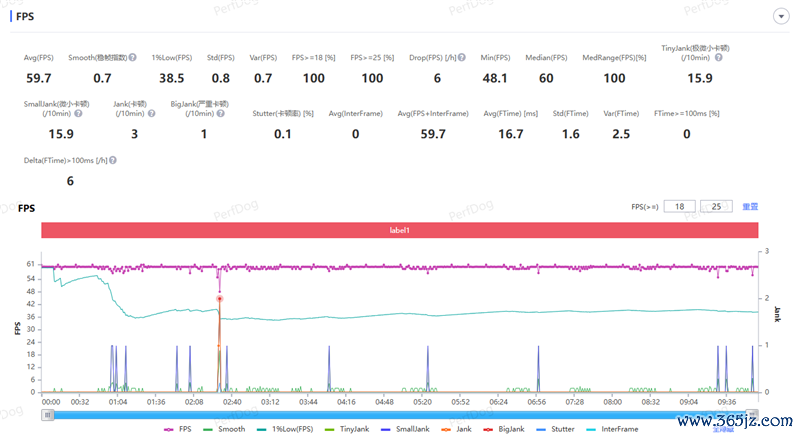Click the left handle of the timeline range slider

(47, 415)
